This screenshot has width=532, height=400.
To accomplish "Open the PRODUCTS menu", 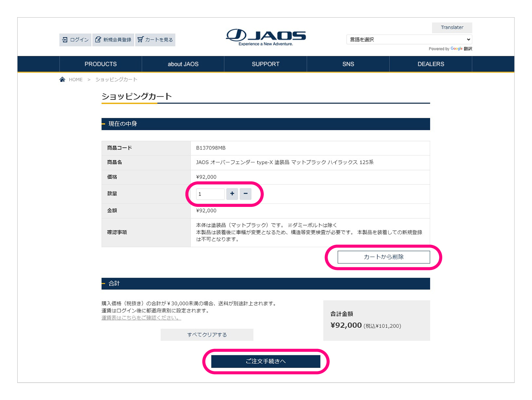I will pos(100,64).
